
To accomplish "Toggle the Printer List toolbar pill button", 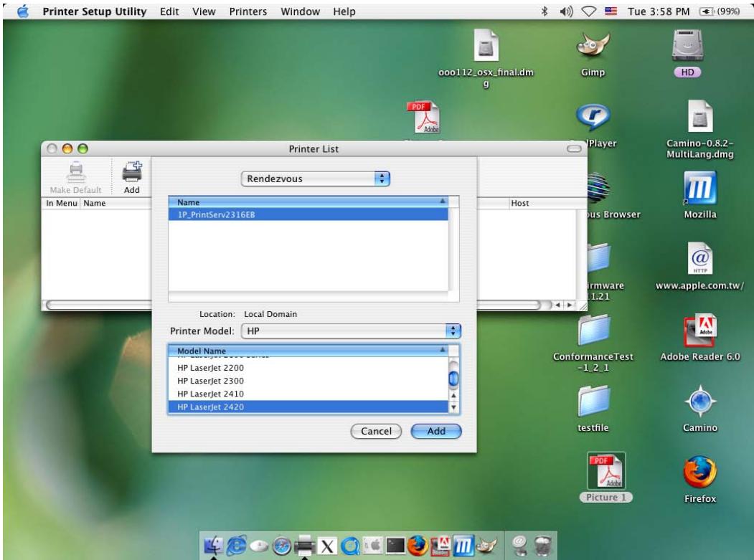I will click(574, 148).
